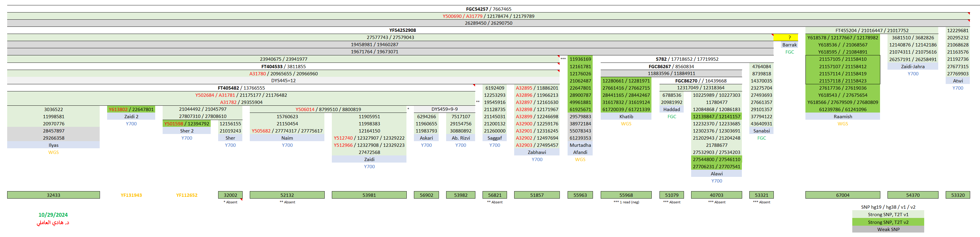
Task: Click the Raamish name cell
Action: click(842, 117)
